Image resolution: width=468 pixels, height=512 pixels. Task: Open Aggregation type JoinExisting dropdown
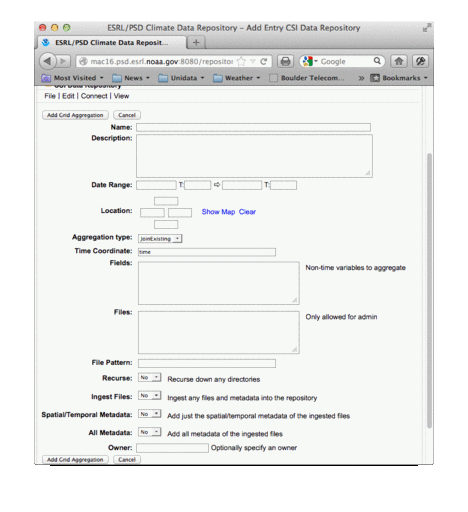pos(160,239)
